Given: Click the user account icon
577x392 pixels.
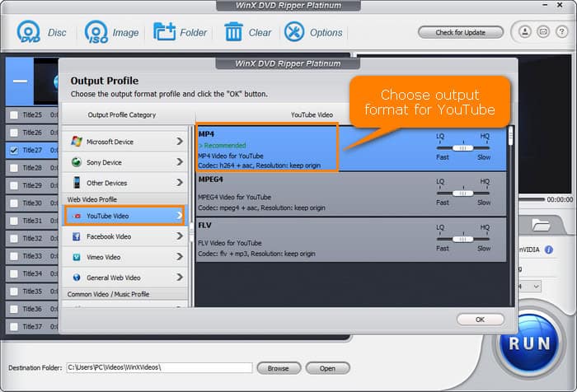Looking at the screenshot, I should click(525, 32).
